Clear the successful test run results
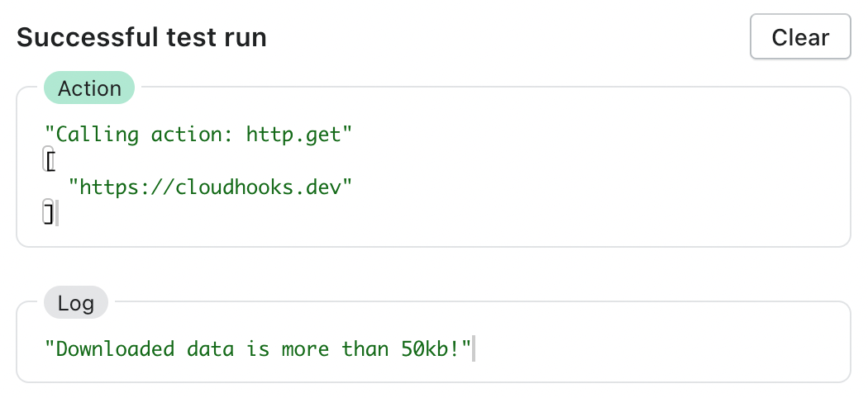 pyautogui.click(x=800, y=36)
